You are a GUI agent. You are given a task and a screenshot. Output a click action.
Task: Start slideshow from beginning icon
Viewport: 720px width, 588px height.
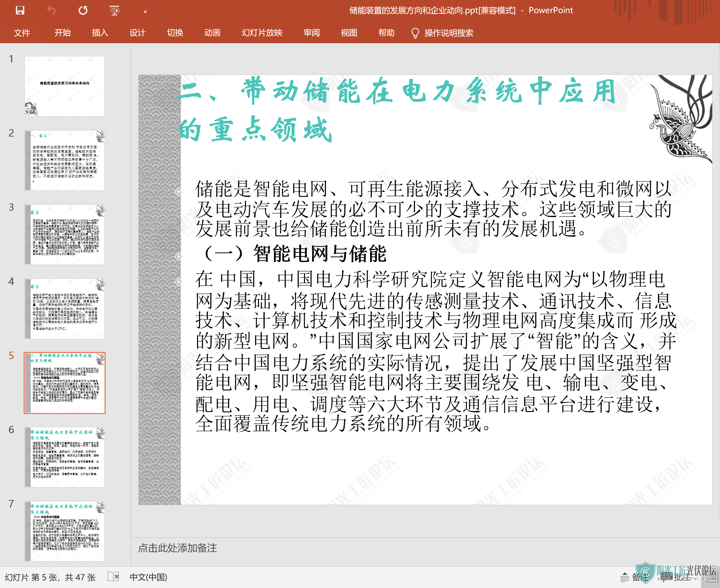[115, 10]
